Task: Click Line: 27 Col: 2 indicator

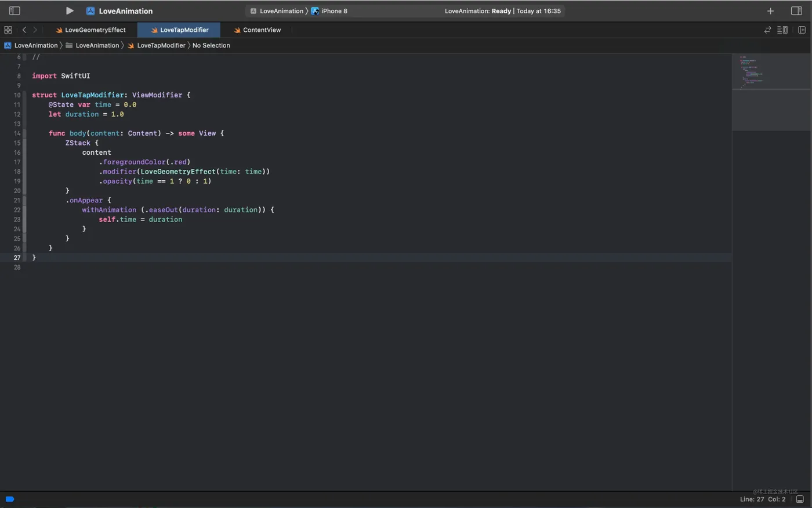Action: 763,499
